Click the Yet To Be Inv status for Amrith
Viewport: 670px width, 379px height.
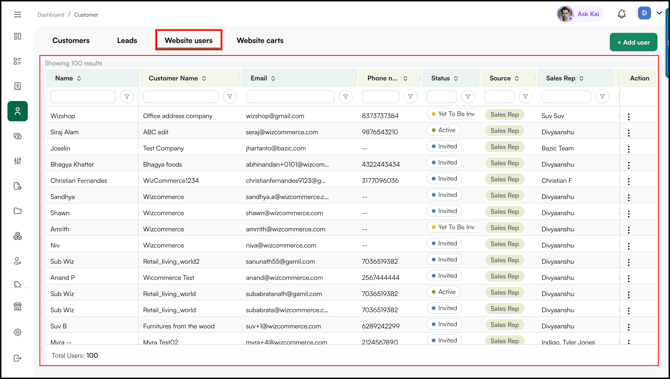coord(452,227)
